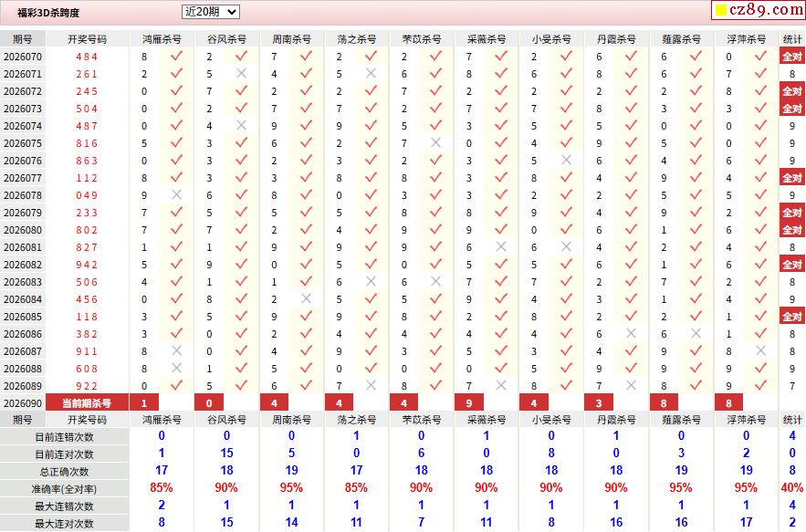Click the 开奖号码 header in top header row
This screenshot has width=806, height=532.
(87, 39)
